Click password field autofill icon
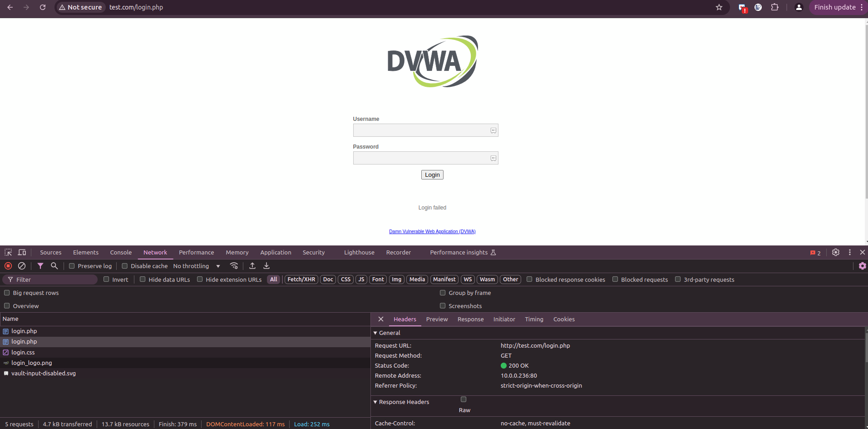The width and height of the screenshot is (868, 429). coord(493,158)
